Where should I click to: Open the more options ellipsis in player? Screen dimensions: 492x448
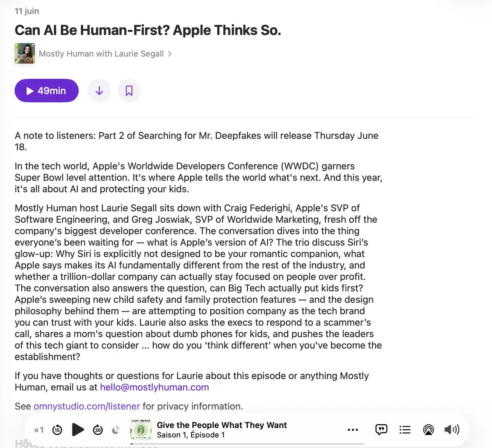tap(353, 430)
